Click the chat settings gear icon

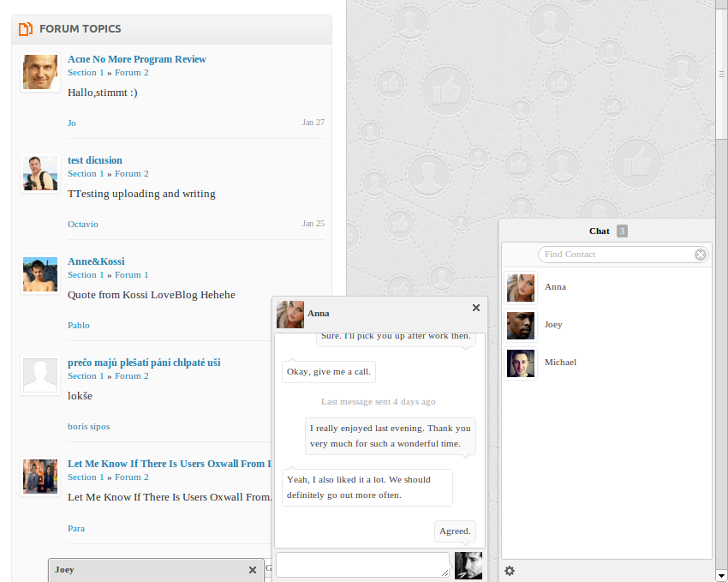pyautogui.click(x=510, y=571)
